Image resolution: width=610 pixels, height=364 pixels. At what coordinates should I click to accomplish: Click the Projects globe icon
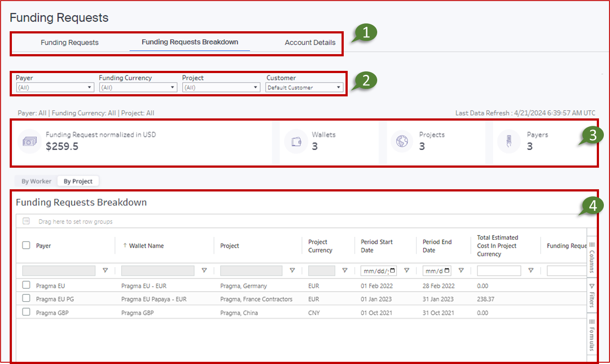tap(402, 141)
